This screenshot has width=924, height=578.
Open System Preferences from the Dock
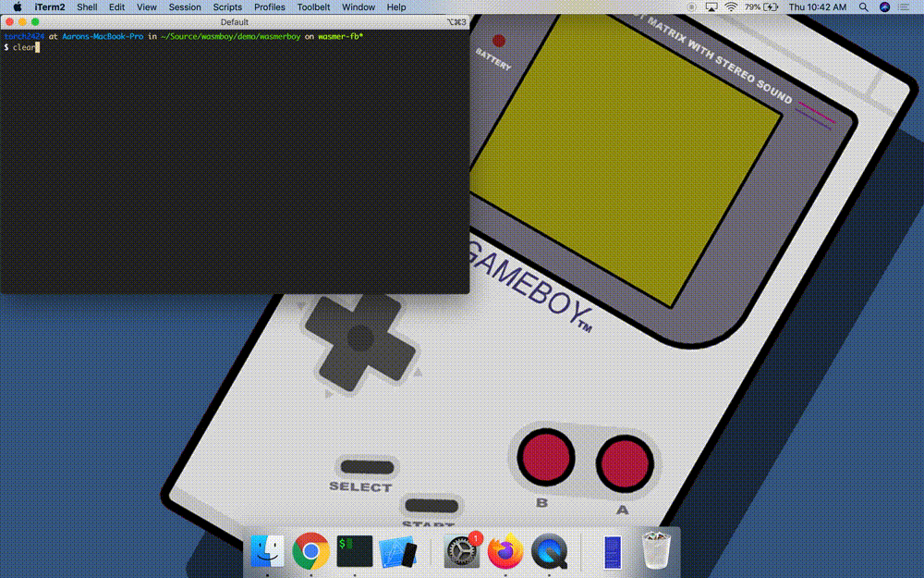coord(461,551)
